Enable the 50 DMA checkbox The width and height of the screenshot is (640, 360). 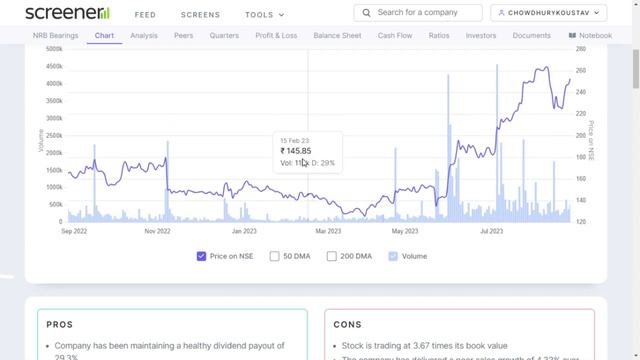[275, 256]
